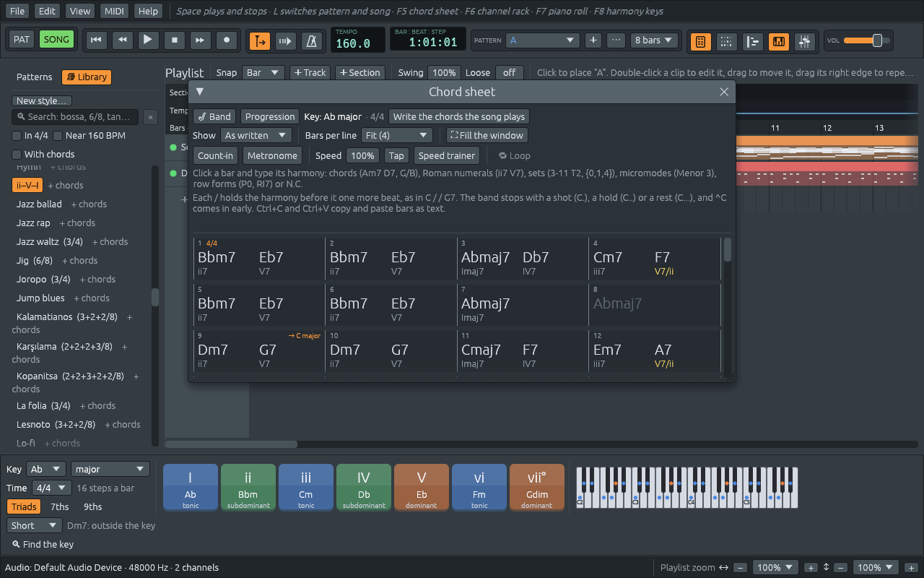Viewport: 924px width, 578px height.
Task: Jump to song start with skip-back button
Action: (95, 40)
